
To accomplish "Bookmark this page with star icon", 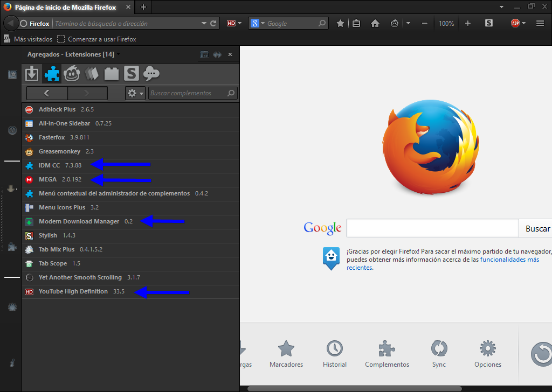I will pos(340,24).
